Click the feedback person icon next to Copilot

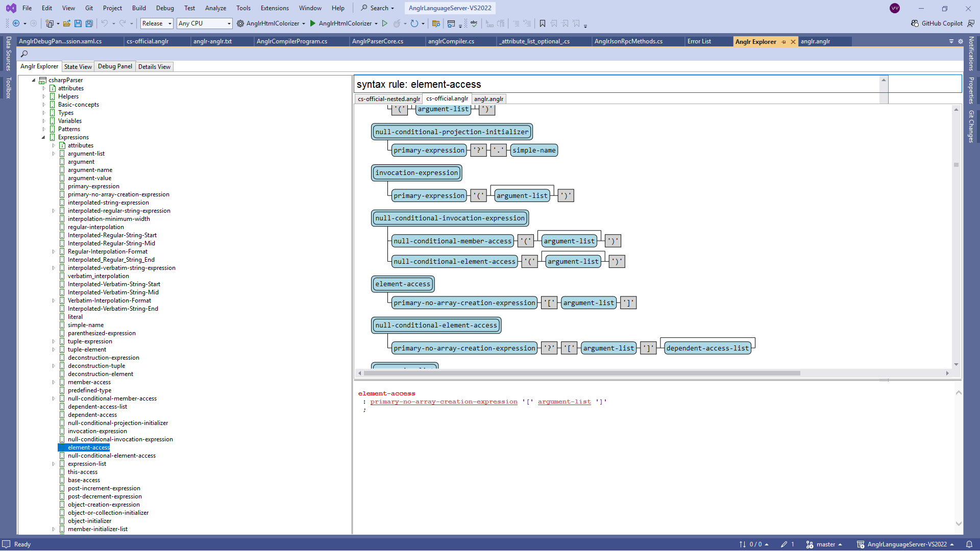click(x=971, y=23)
